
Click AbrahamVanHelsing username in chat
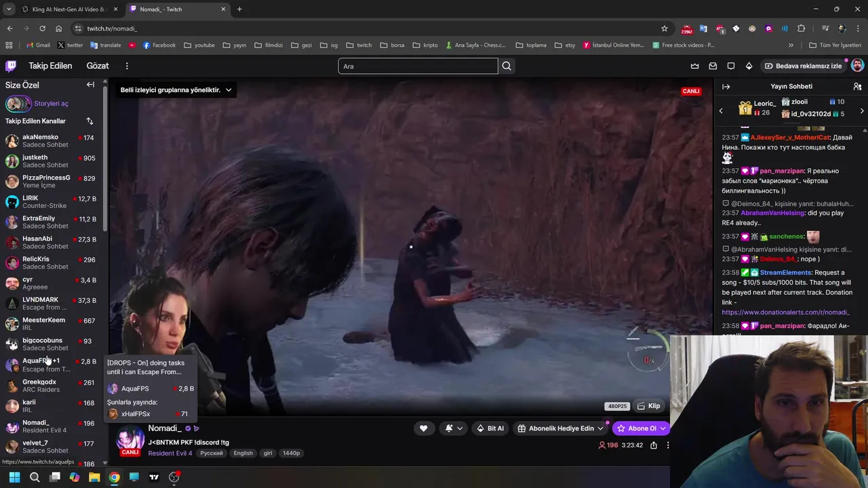772,213
